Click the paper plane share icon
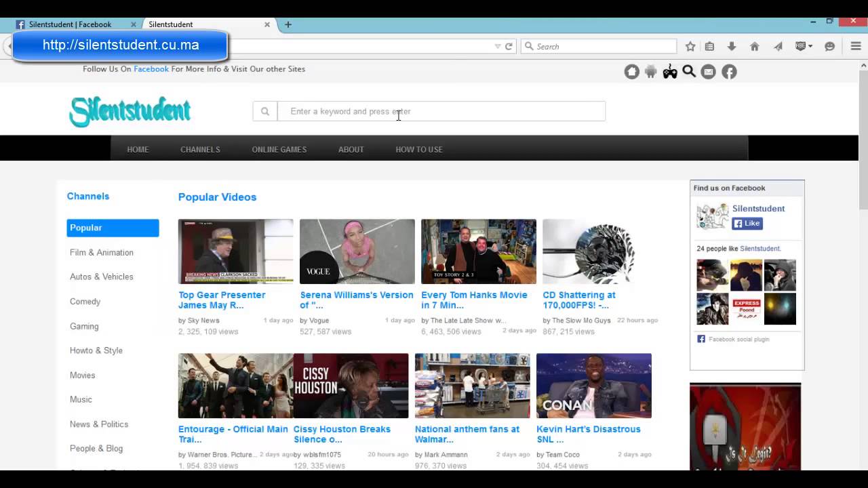The width and height of the screenshot is (868, 488). coord(778,47)
